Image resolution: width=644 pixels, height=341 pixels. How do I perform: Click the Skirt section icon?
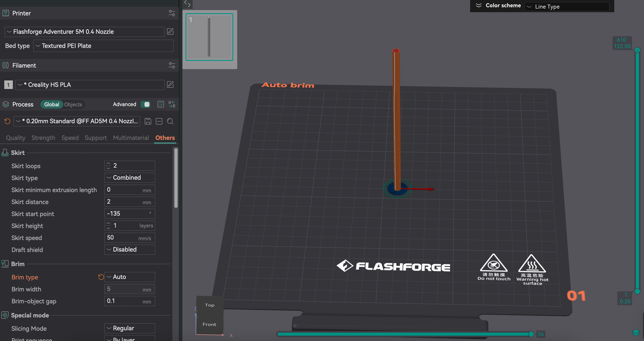pos(5,152)
